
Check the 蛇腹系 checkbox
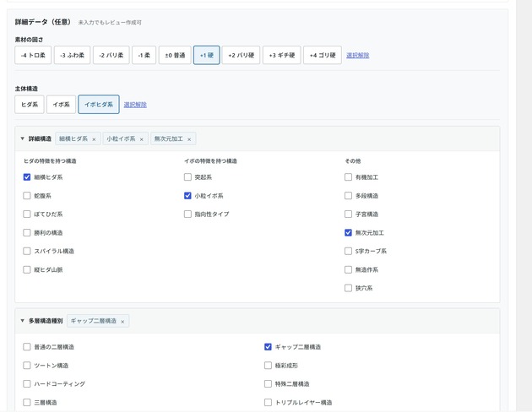(x=27, y=196)
